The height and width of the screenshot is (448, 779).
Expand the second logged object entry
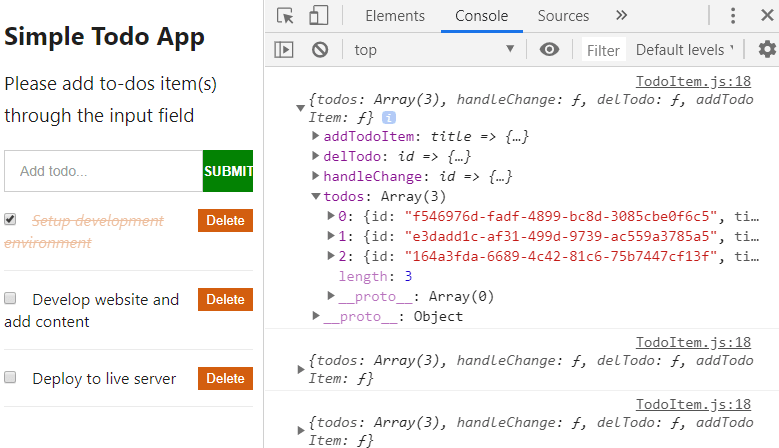(x=300, y=370)
